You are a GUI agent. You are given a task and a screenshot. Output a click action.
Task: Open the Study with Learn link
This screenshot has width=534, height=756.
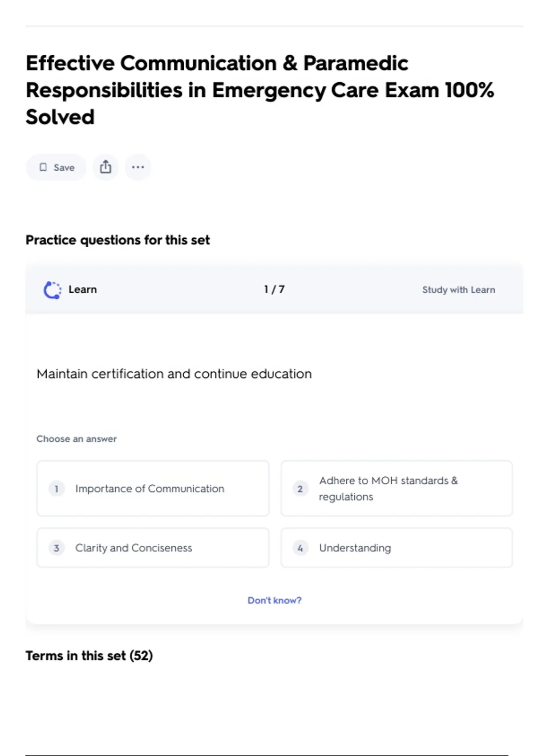pyautogui.click(x=458, y=290)
